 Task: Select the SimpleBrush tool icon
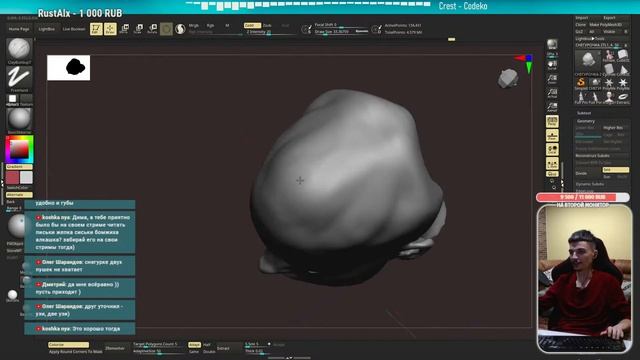pyautogui.click(x=581, y=83)
